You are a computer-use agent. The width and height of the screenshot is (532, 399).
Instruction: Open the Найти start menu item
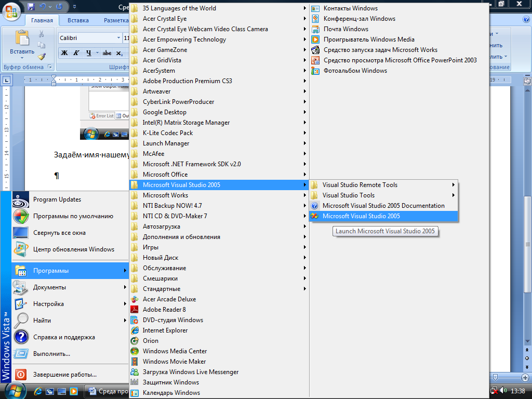(70, 321)
